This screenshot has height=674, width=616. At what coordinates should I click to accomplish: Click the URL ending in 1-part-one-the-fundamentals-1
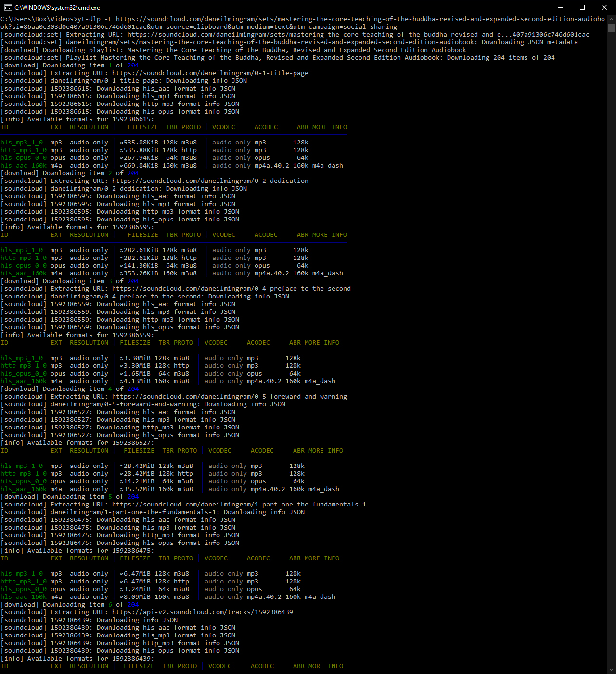tap(239, 505)
